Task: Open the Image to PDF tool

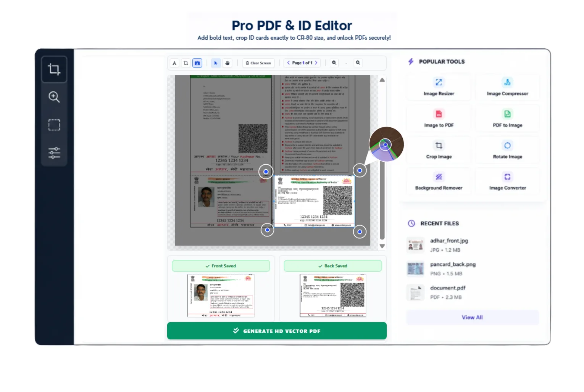Action: (439, 119)
